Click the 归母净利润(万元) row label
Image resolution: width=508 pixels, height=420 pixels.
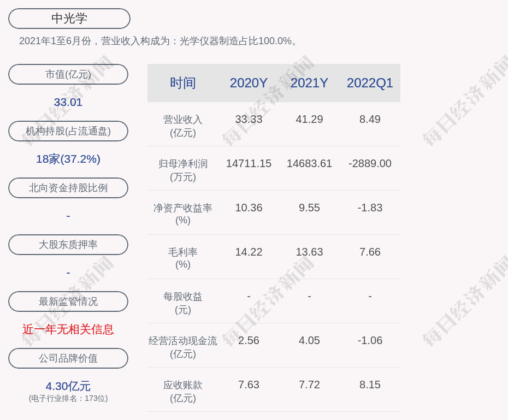click(x=183, y=170)
